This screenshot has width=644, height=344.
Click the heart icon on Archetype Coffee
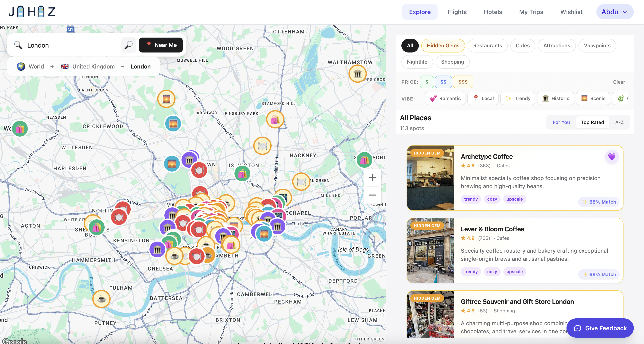pos(612,157)
